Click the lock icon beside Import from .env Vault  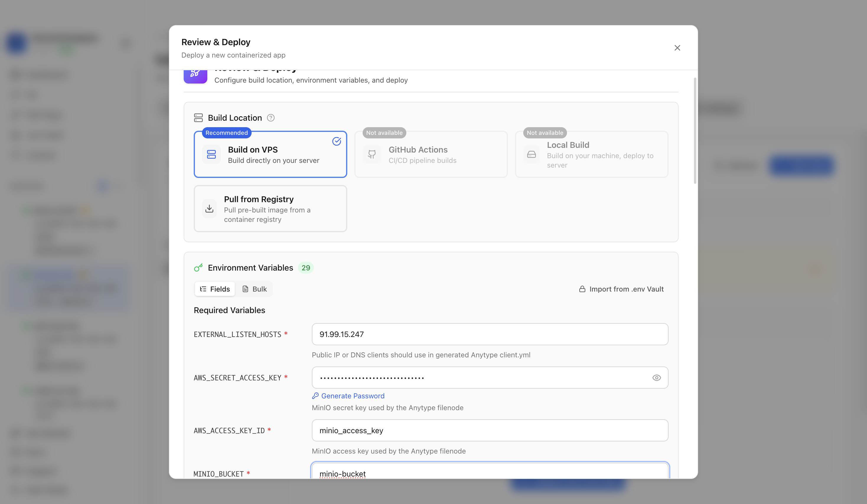pos(582,289)
